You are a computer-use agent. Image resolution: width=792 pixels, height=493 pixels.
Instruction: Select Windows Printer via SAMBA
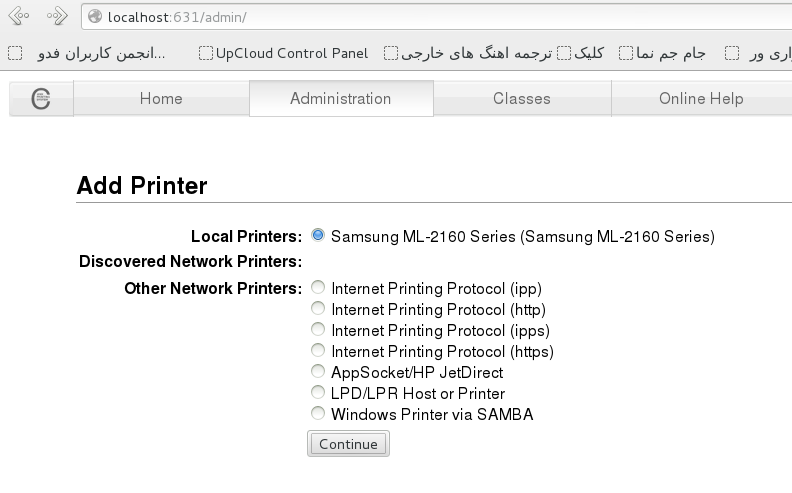318,414
